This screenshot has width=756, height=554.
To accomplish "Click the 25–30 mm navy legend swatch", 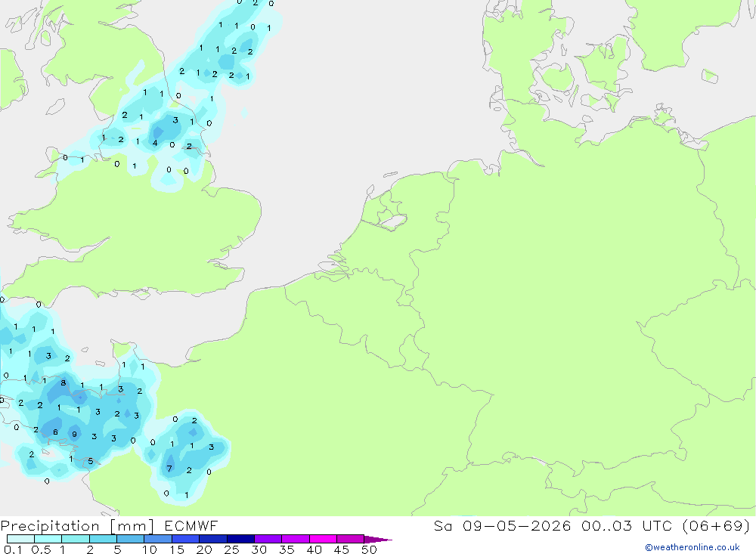I will 240,539.
